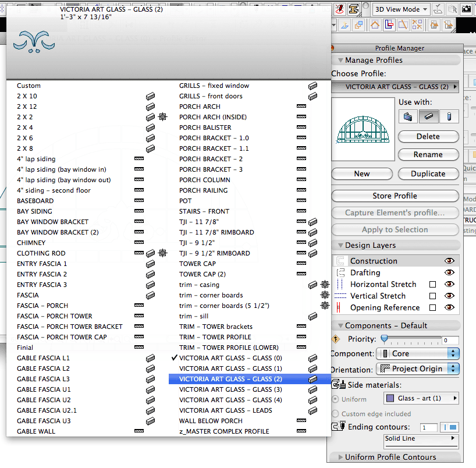The width and height of the screenshot is (476, 468).
Task: Click Capture Element's profile button
Action: 395,212
